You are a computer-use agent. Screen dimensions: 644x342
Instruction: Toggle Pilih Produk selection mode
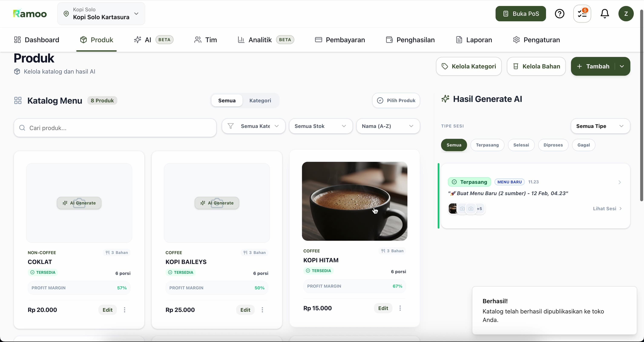[396, 100]
